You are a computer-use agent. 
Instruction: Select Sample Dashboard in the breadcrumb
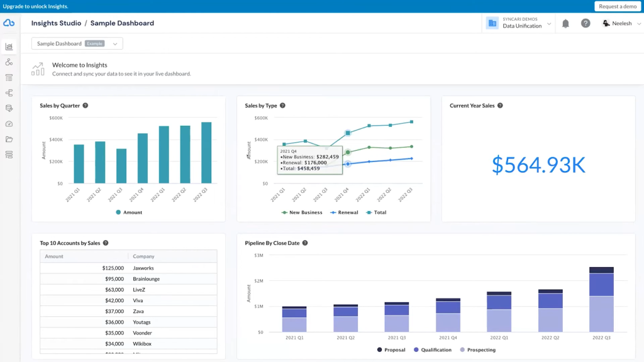[123, 23]
